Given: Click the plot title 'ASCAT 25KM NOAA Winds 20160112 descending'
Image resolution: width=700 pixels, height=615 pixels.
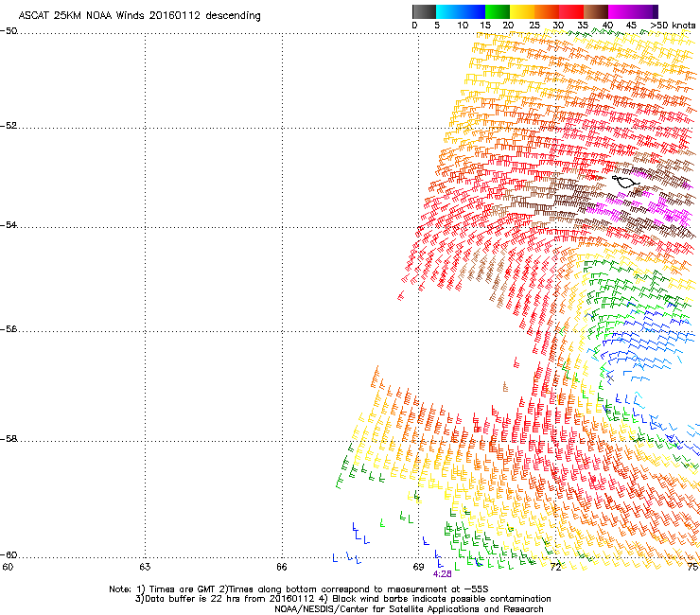Looking at the screenshot, I should click(139, 16).
